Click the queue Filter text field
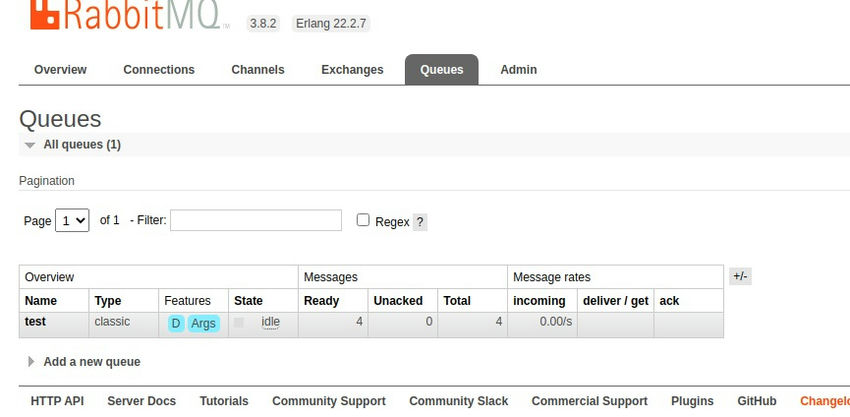The width and height of the screenshot is (850, 417). click(256, 220)
